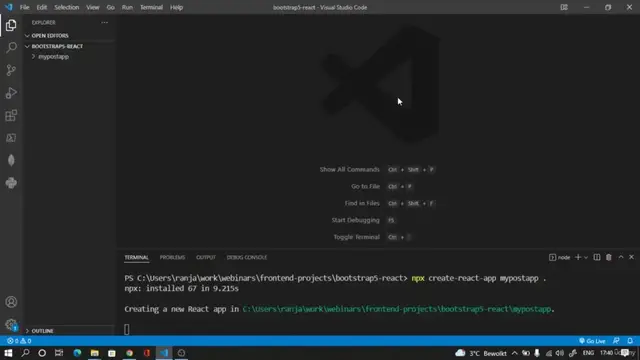This screenshot has width=640, height=360.
Task: Click 'Start Debugging' text
Action: click(x=355, y=220)
